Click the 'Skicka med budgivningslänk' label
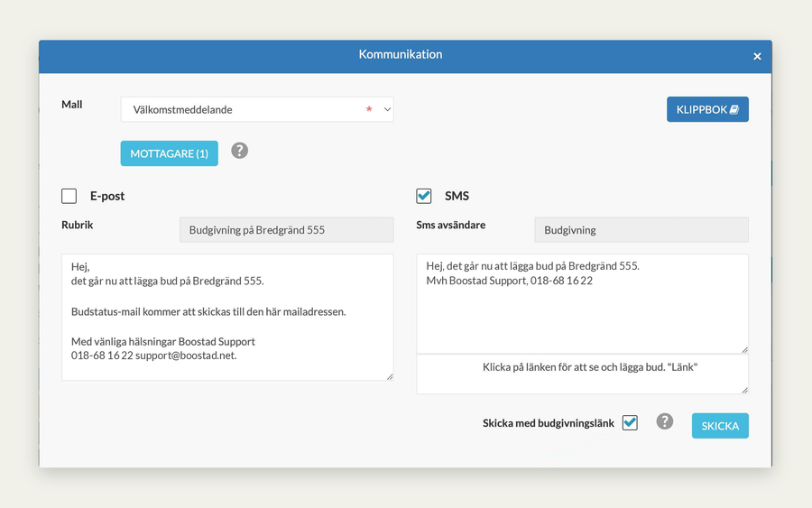Viewport: 812px width, 508px height. [549, 423]
